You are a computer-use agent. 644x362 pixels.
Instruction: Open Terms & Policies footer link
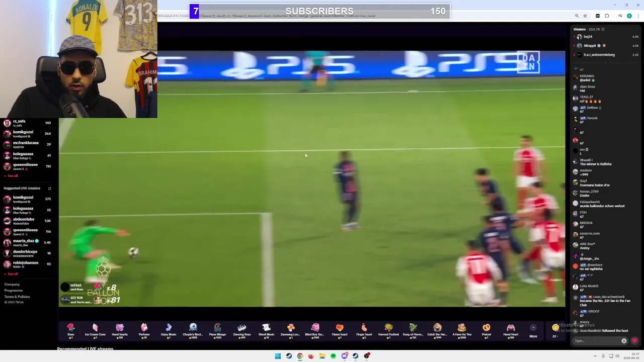(17, 297)
